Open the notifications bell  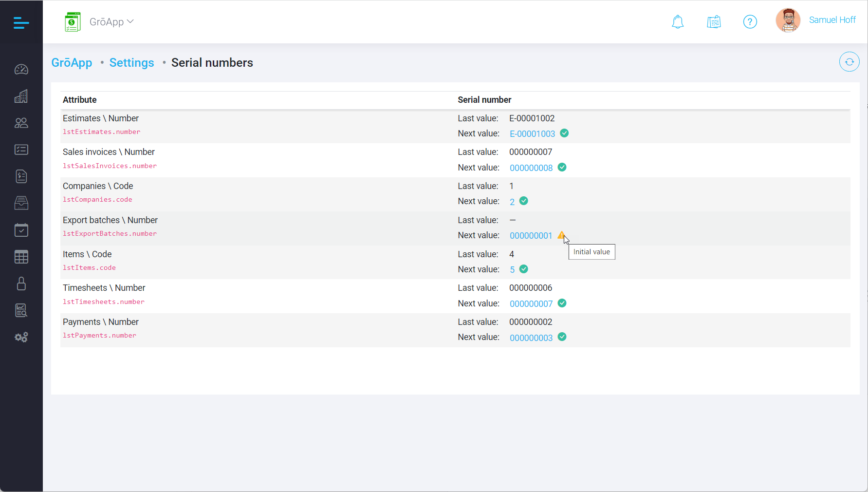(x=678, y=22)
